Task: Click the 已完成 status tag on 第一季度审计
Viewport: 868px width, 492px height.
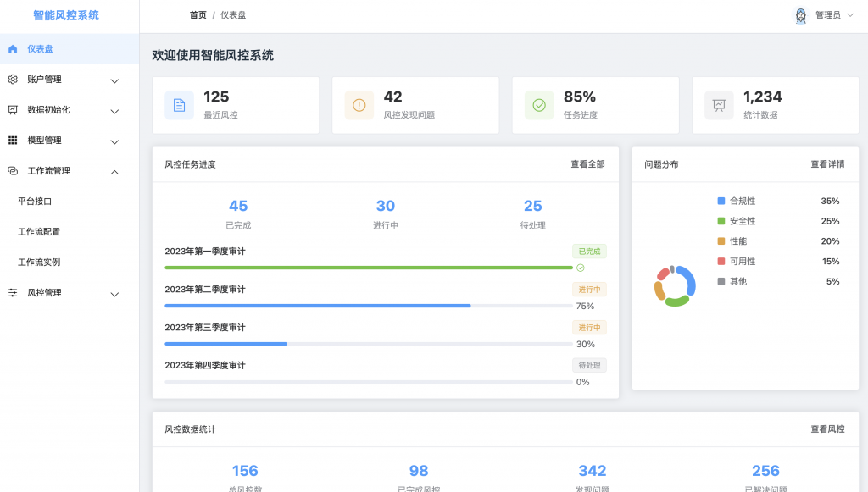Action: (588, 251)
